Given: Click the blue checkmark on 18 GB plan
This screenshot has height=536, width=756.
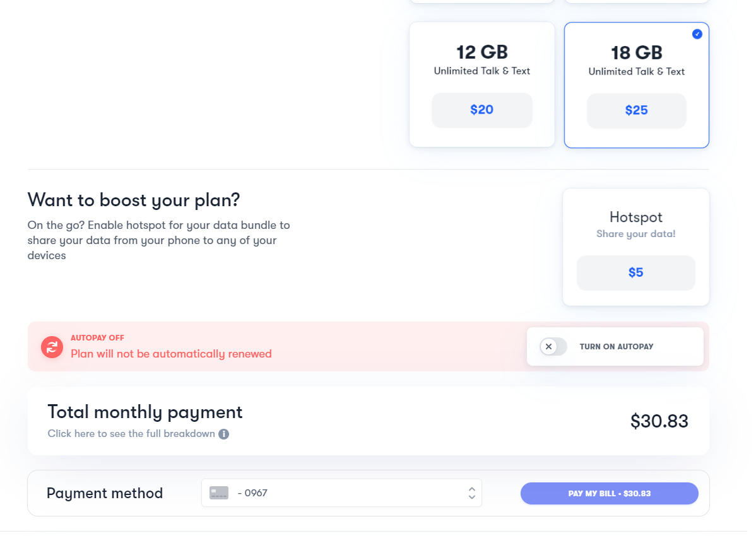Looking at the screenshot, I should (x=697, y=34).
